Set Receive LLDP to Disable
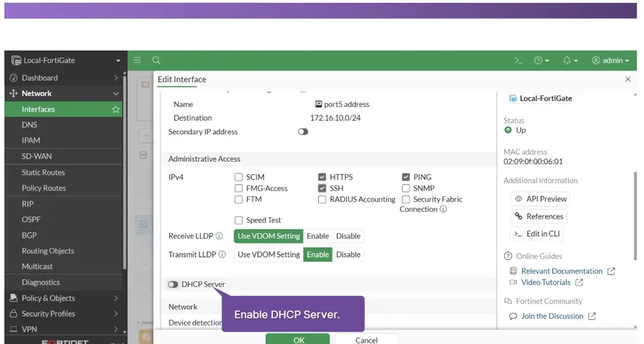This screenshot has height=344, width=644. [348, 236]
